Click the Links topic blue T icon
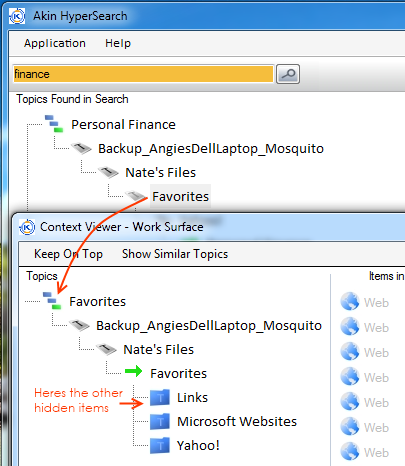Image resolution: width=405 pixels, height=466 pixels. (160, 397)
